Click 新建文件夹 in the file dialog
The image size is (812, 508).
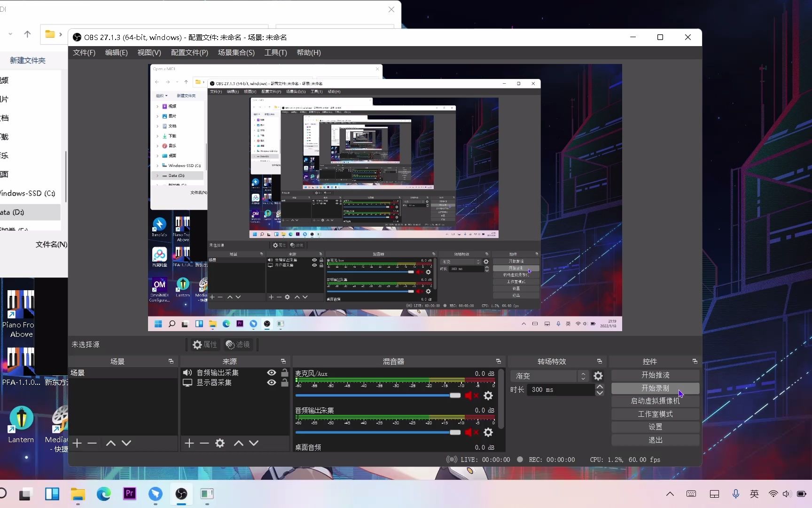click(28, 60)
